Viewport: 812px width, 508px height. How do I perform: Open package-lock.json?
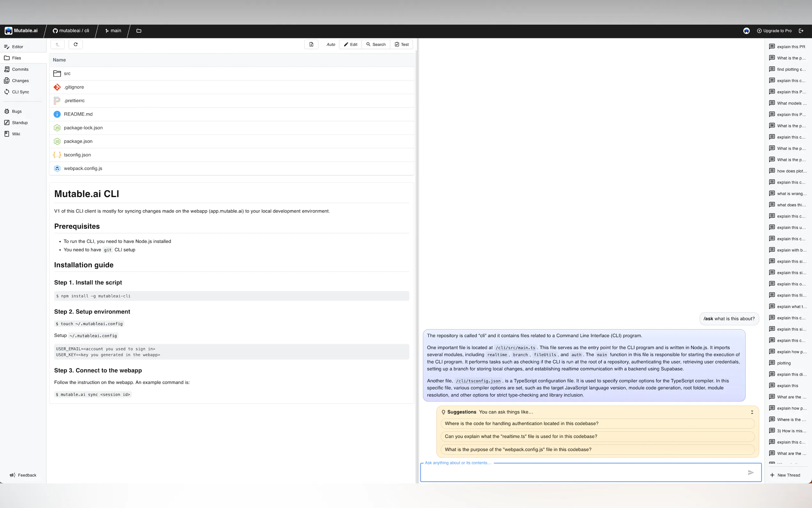coord(232,128)
